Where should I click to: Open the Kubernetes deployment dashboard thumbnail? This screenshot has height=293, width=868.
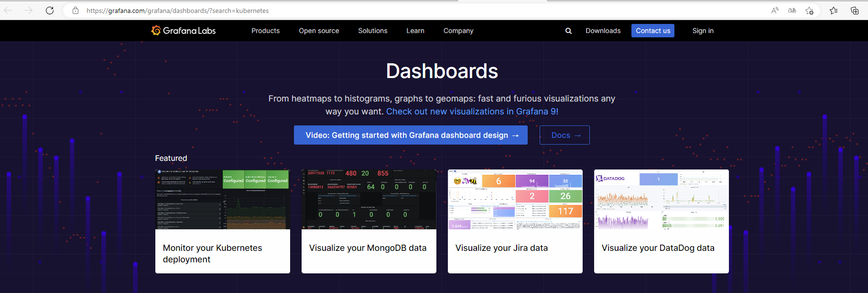tap(223, 199)
